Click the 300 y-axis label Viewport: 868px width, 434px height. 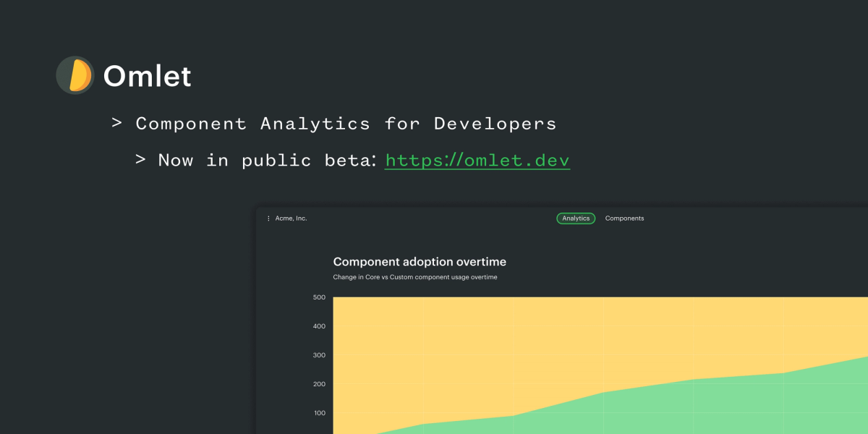pyautogui.click(x=319, y=355)
